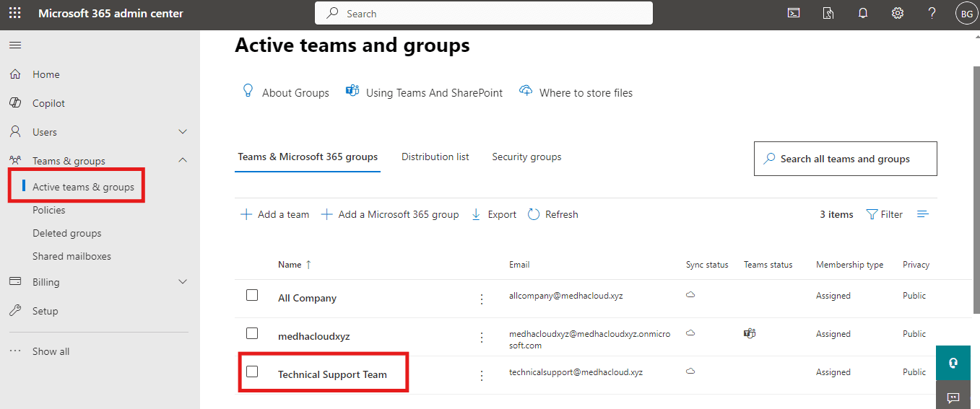Click Add a Microsoft 365 group
Image resolution: width=980 pixels, height=409 pixels.
tap(390, 214)
